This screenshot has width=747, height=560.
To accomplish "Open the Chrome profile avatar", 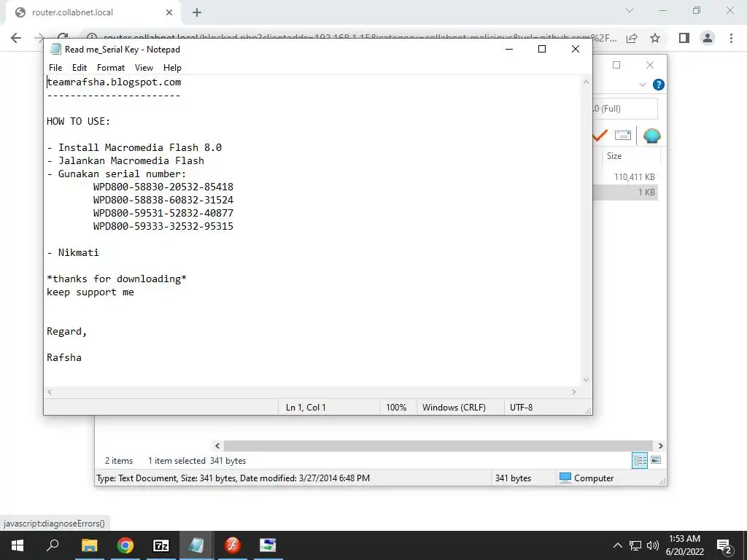I will 708,38.
